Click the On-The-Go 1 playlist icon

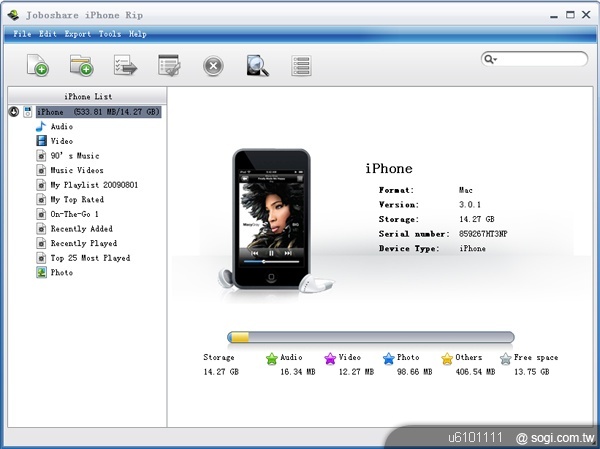[x=41, y=214]
